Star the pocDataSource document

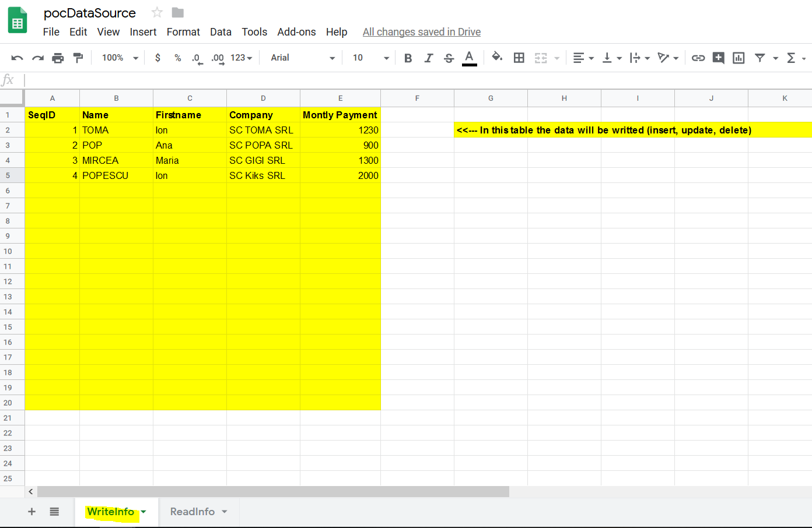(x=157, y=13)
